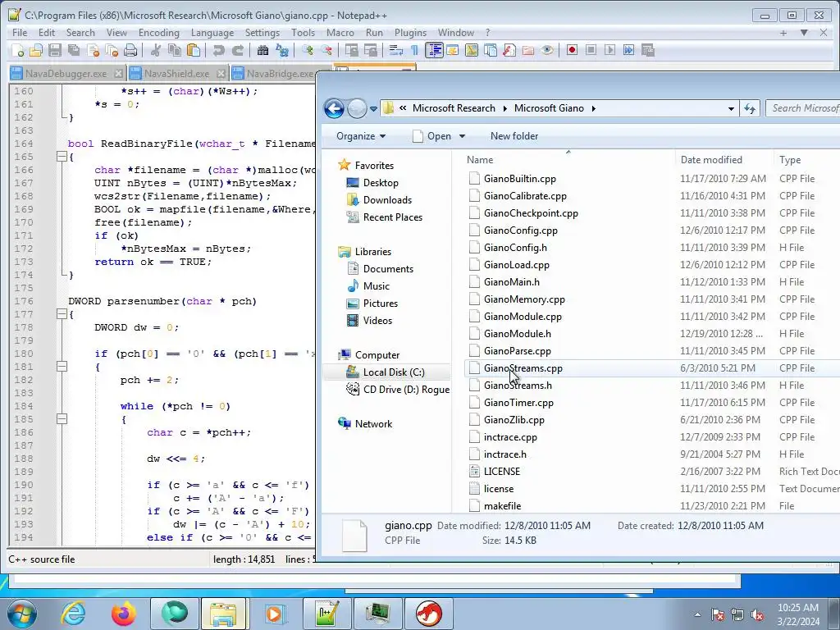840x630 pixels.
Task: Toggle Word wrap icon in toolbar
Action: (396, 50)
